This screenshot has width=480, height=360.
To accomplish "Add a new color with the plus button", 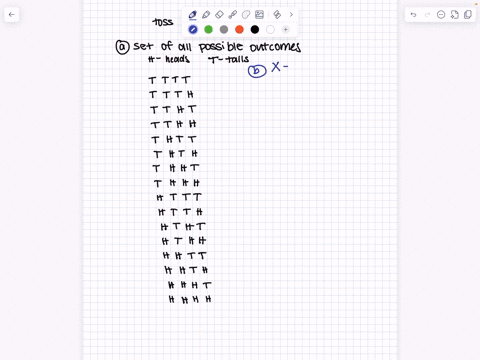I will [x=285, y=30].
